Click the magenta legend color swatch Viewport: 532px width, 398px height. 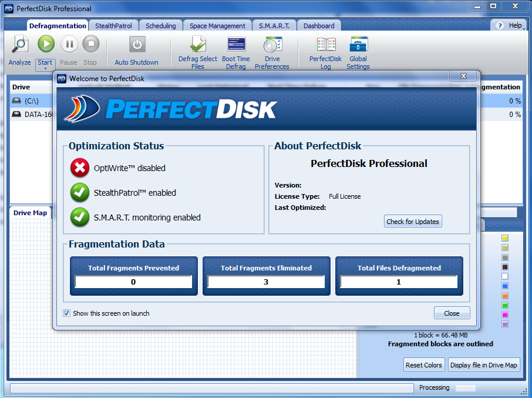[505, 315]
